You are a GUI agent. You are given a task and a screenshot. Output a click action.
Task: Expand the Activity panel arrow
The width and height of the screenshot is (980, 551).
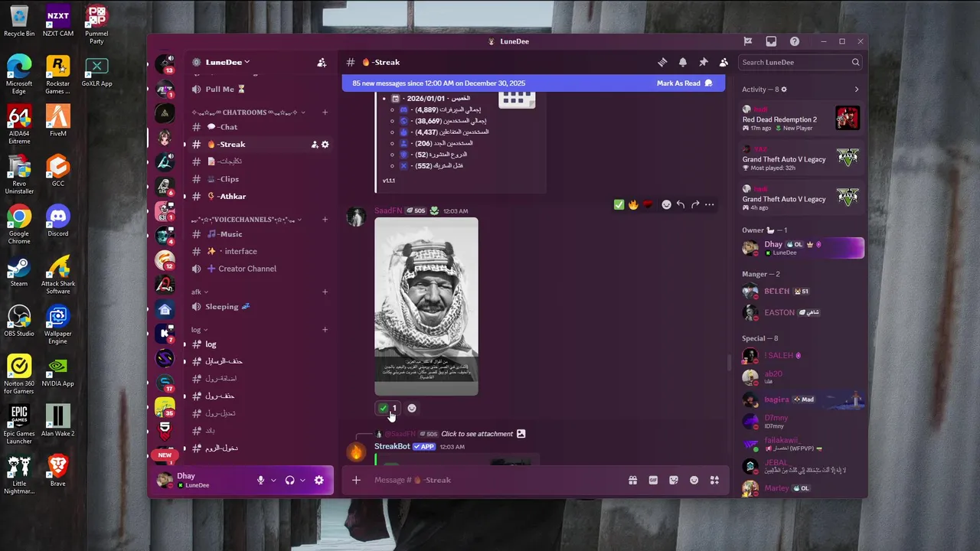856,90
